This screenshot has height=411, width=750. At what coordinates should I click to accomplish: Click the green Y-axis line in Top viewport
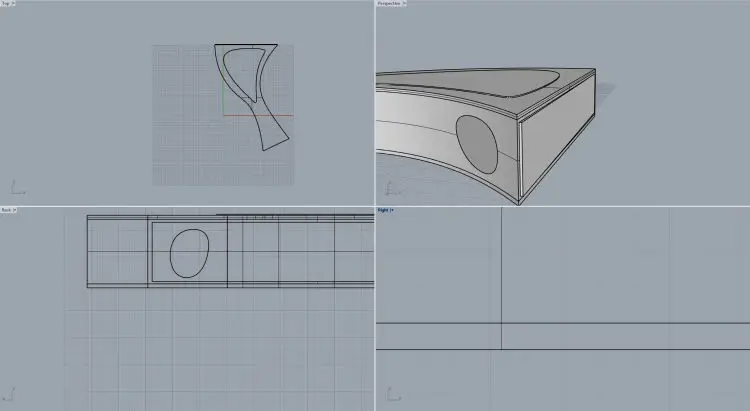[x=223, y=81]
